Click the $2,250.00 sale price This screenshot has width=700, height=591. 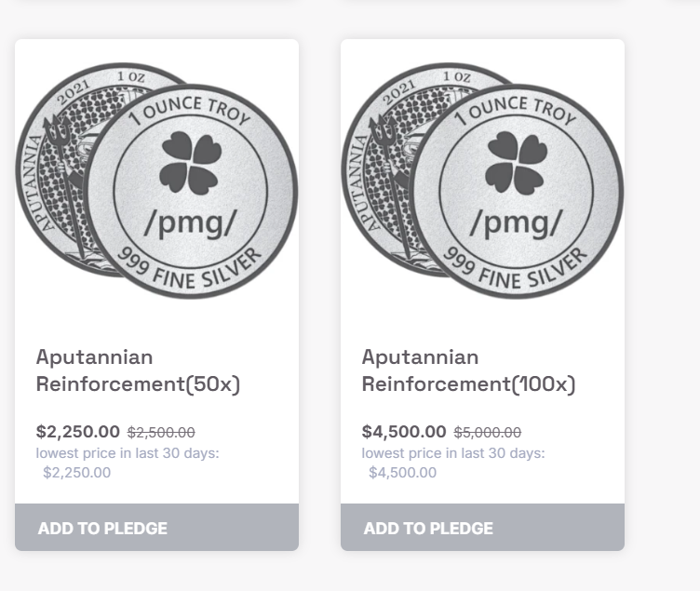78,432
